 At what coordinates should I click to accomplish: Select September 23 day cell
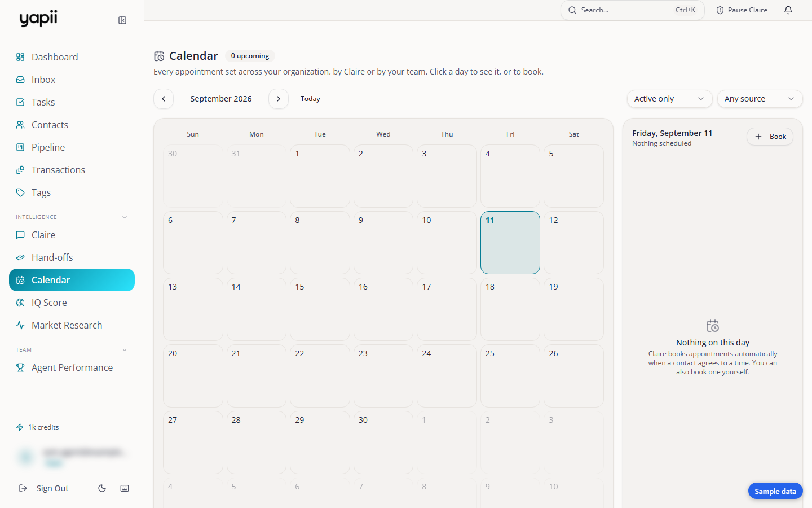(383, 376)
